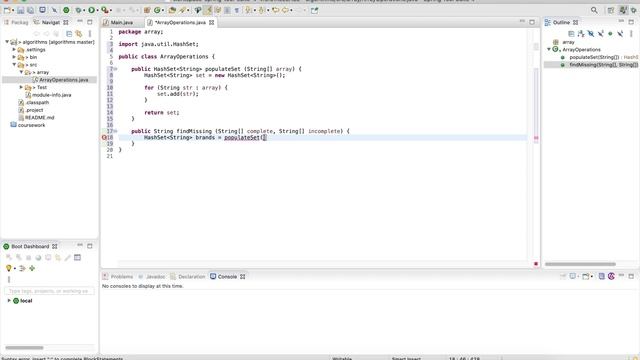Click the Search magnifier icon in the toolbar
Screen dimensions: 640x360
click(594, 10)
